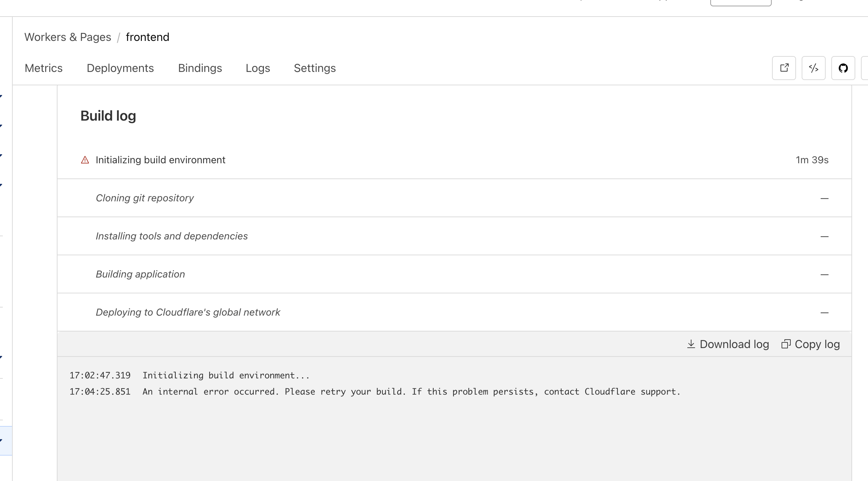Click the Download log arrow icon
Viewport: 868px width, 481px height.
click(x=691, y=344)
